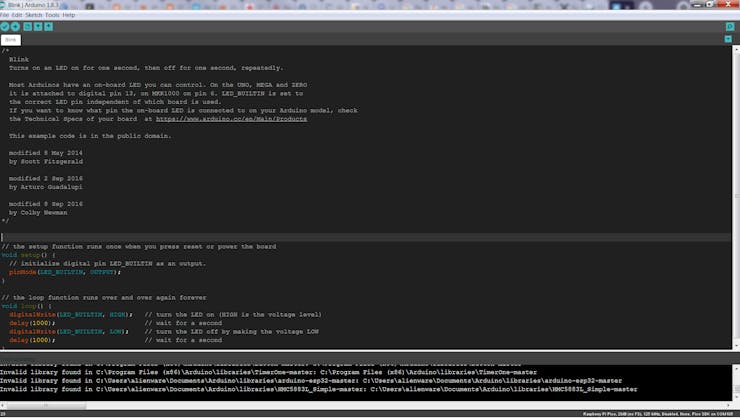The height and width of the screenshot is (418, 740).
Task: Click the line number in status bar
Action: pyautogui.click(x=3, y=414)
